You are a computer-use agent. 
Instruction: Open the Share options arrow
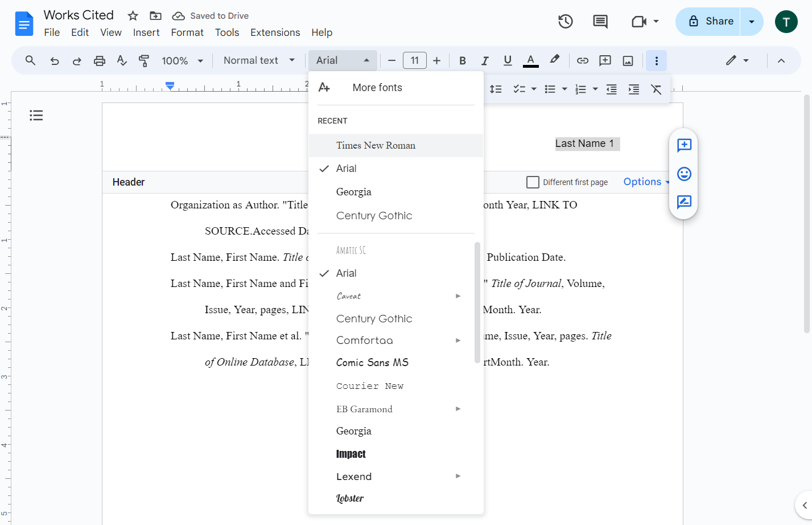(752, 22)
